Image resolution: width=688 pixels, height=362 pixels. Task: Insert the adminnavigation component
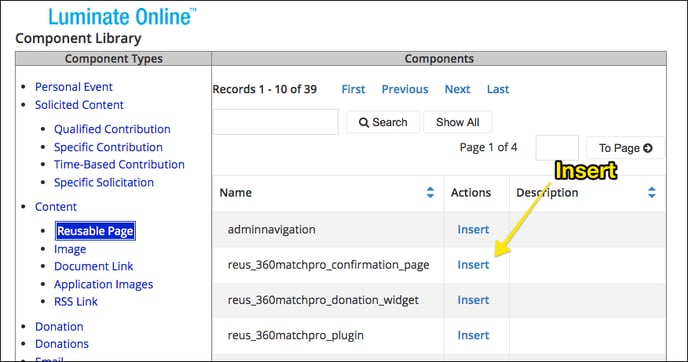click(473, 229)
